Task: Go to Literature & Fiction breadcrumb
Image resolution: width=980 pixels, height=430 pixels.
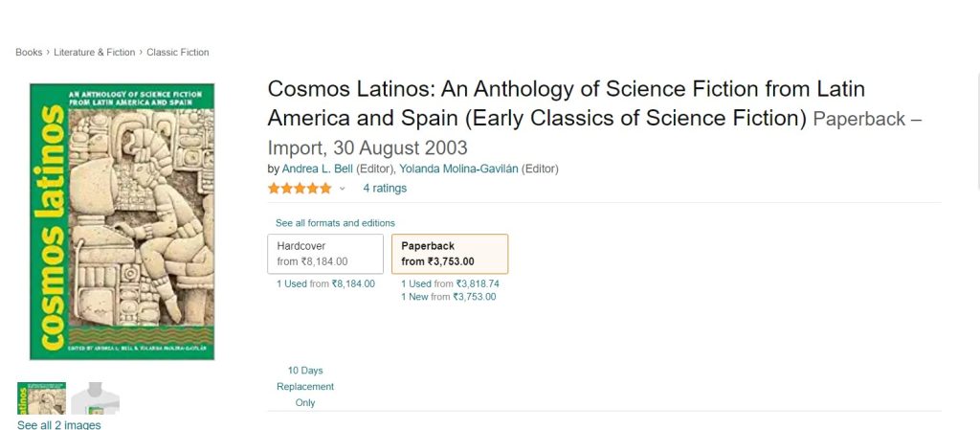Action: tap(93, 53)
